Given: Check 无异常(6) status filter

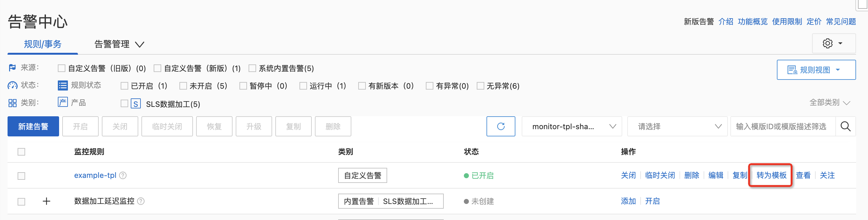Looking at the screenshot, I should (480, 86).
